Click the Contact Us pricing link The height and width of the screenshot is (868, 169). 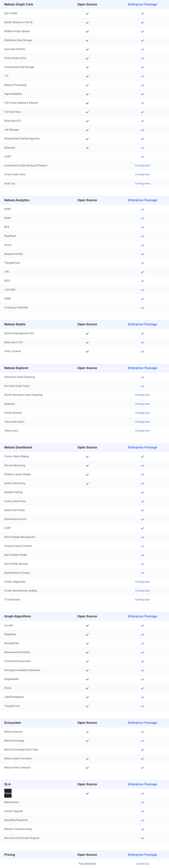pyautogui.click(x=142, y=864)
